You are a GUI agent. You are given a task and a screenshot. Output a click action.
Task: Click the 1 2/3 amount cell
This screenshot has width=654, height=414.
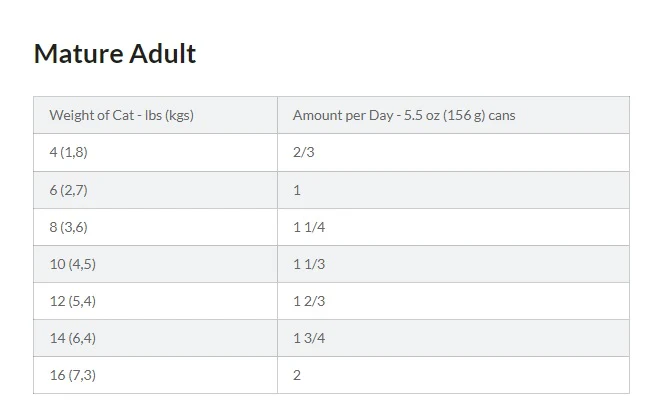pyautogui.click(x=453, y=301)
